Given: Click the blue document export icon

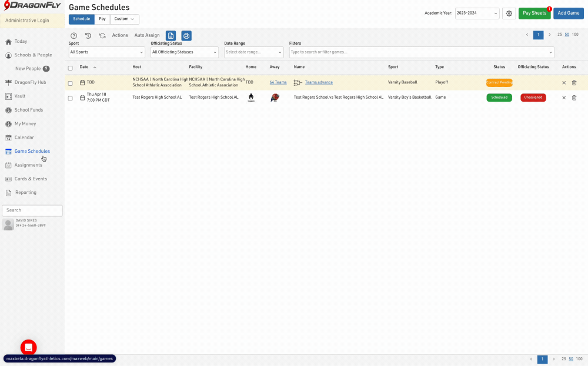Looking at the screenshot, I should [171, 36].
